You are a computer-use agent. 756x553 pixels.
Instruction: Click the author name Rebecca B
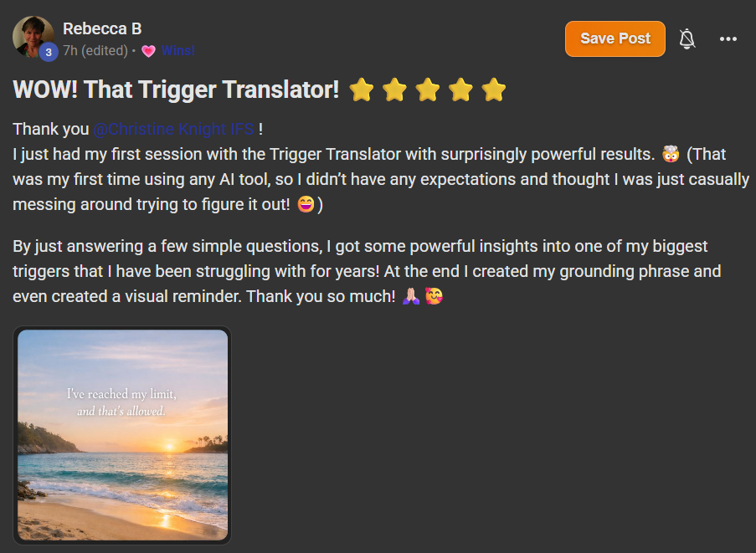click(102, 29)
